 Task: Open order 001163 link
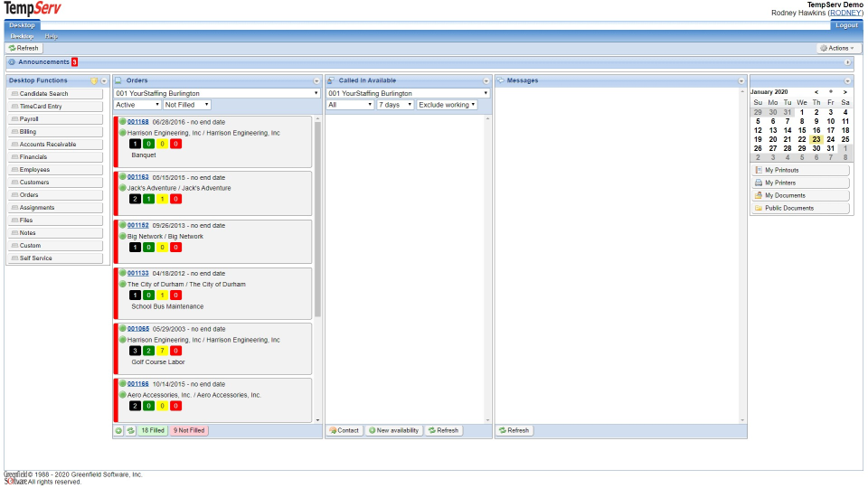click(137, 177)
